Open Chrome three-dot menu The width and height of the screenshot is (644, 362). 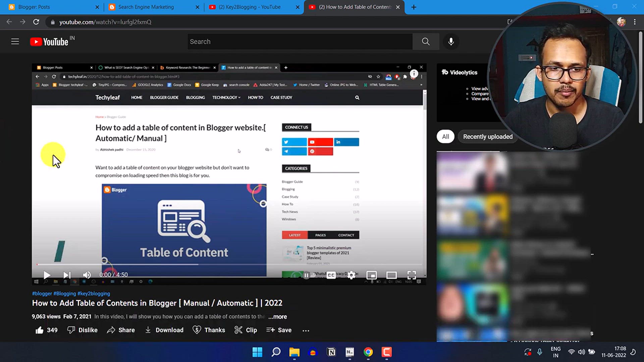(x=635, y=22)
